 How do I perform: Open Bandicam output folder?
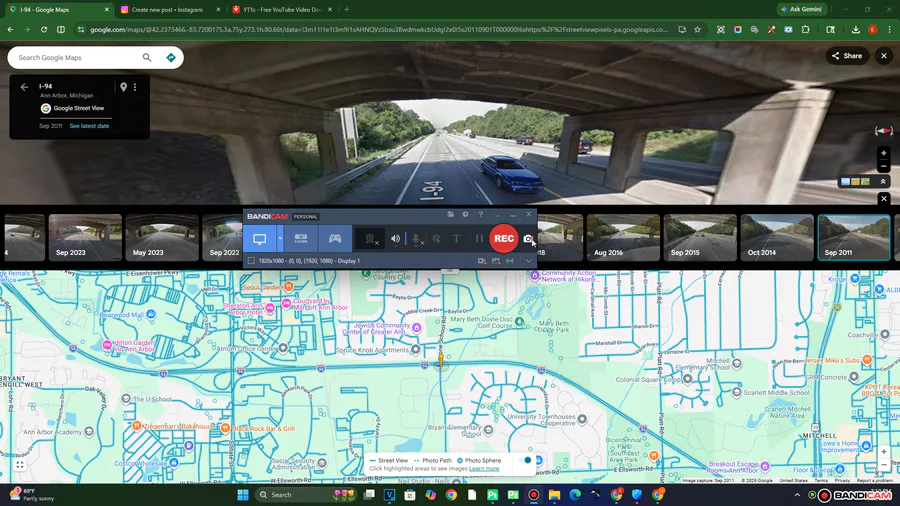[451, 215]
